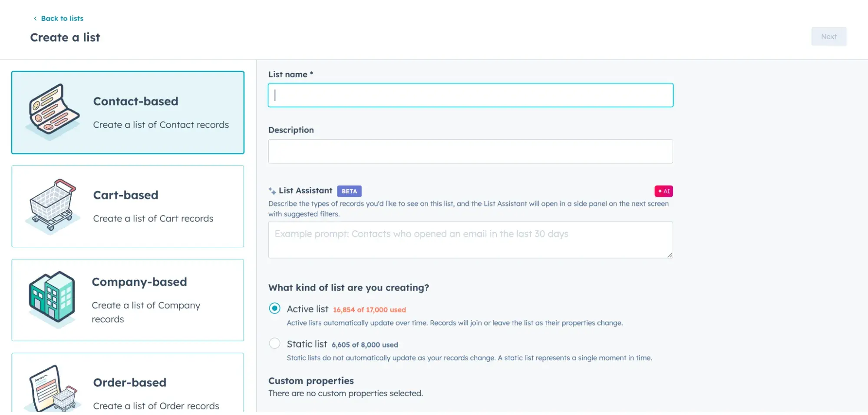The width and height of the screenshot is (868, 415).
Task: Click the '16,854 of 17,000 used' text
Action: (370, 310)
